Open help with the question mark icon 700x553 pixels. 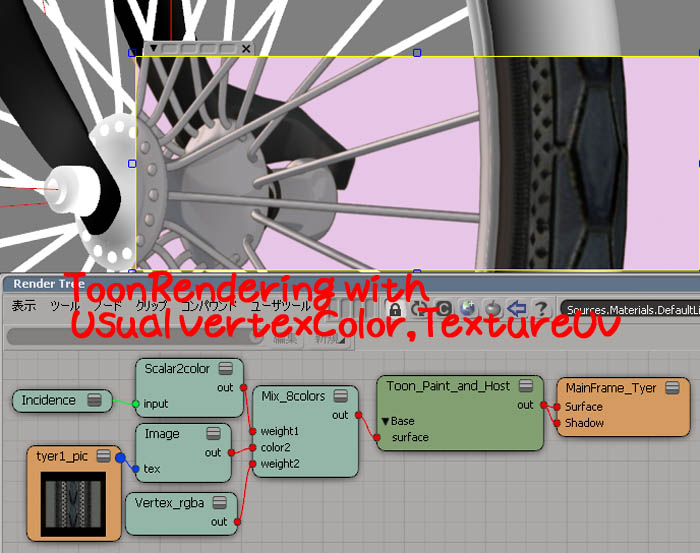(540, 309)
